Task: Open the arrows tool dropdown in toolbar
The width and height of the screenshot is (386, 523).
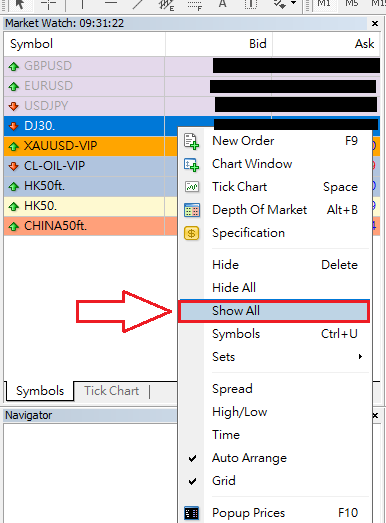Action: click(x=294, y=3)
